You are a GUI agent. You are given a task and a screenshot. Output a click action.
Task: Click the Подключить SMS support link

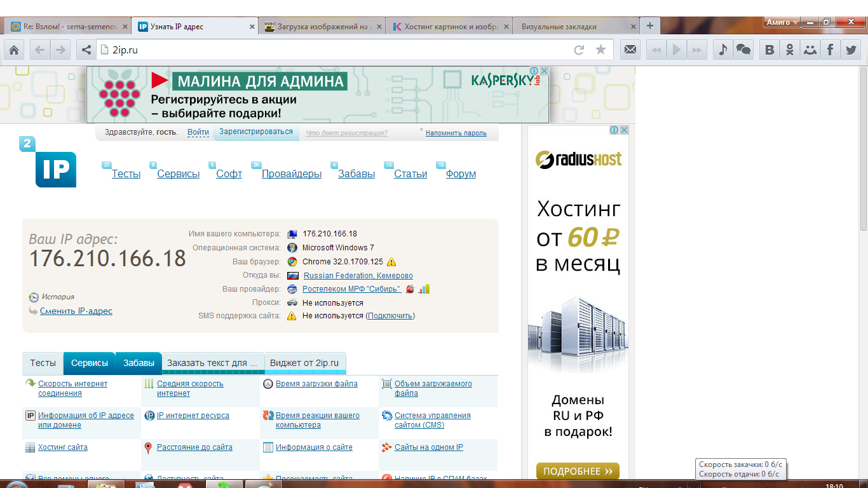coord(390,316)
